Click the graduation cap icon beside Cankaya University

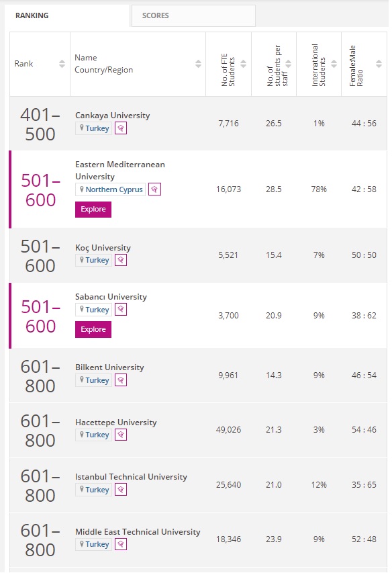click(x=121, y=128)
